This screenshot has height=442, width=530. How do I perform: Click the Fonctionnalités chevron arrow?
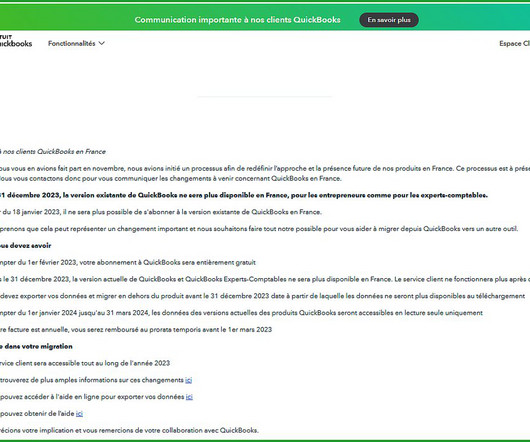[101, 43]
